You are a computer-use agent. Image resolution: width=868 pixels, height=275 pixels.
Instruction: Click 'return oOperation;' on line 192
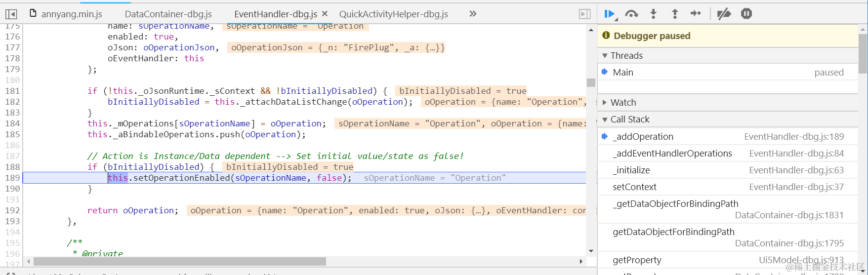click(x=133, y=210)
